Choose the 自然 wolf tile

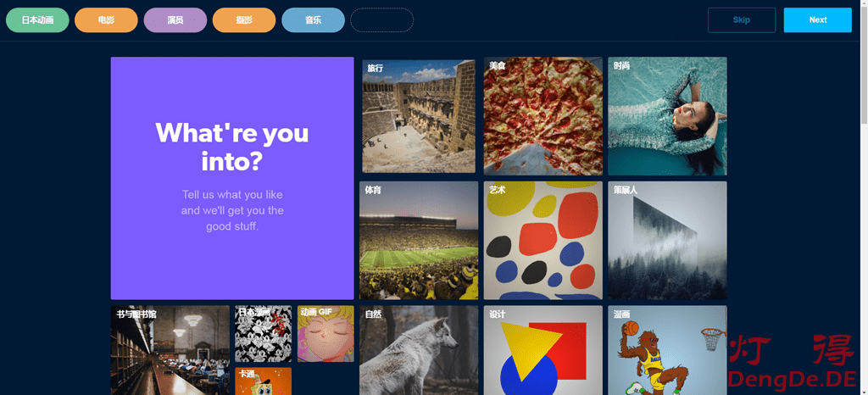(419, 350)
